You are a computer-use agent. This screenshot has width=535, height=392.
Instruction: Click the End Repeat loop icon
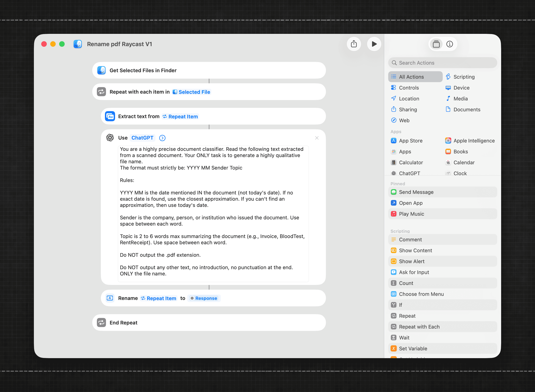coord(101,323)
